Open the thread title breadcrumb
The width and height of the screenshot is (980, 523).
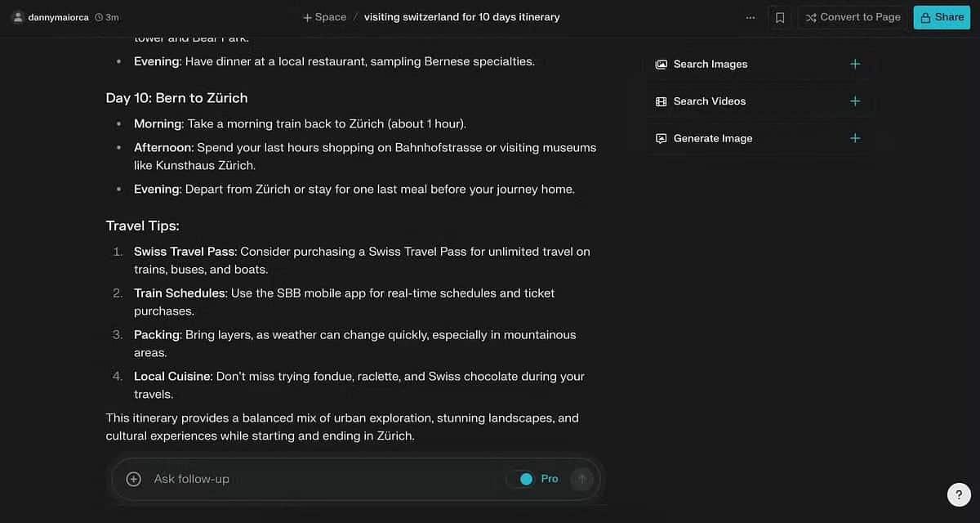pos(461,17)
